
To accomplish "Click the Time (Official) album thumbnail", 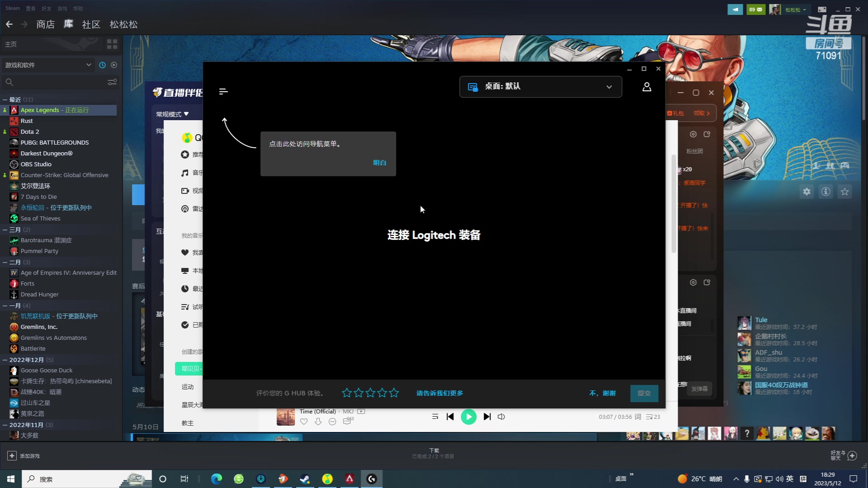I will [x=286, y=417].
